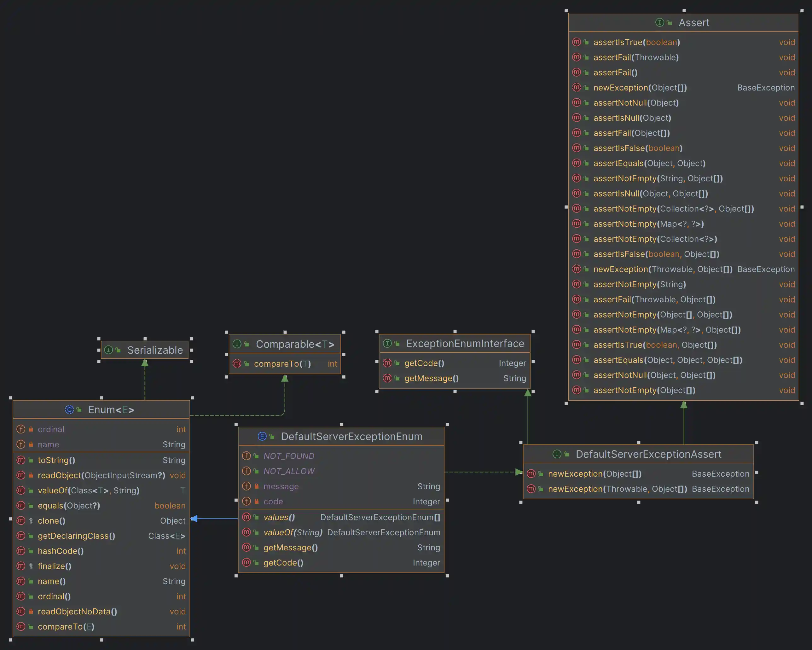Viewport: 812px width, 650px height.
Task: Click the enum icon beside DefaultServerExceptionEnum title
Action: [x=262, y=437]
